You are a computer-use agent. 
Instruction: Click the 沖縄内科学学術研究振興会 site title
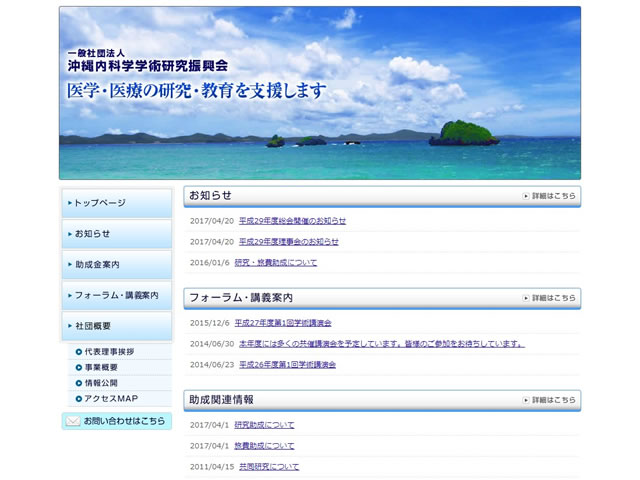coord(147,65)
